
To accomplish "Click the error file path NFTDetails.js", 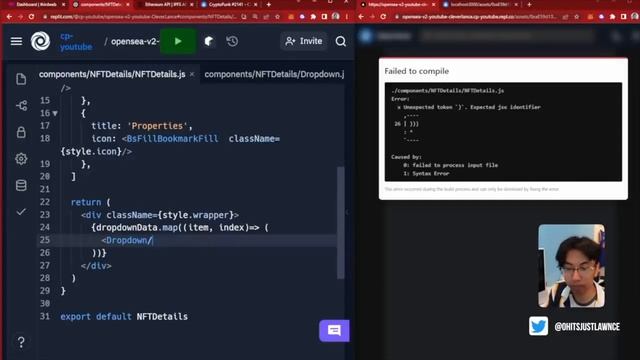I will 448,91.
